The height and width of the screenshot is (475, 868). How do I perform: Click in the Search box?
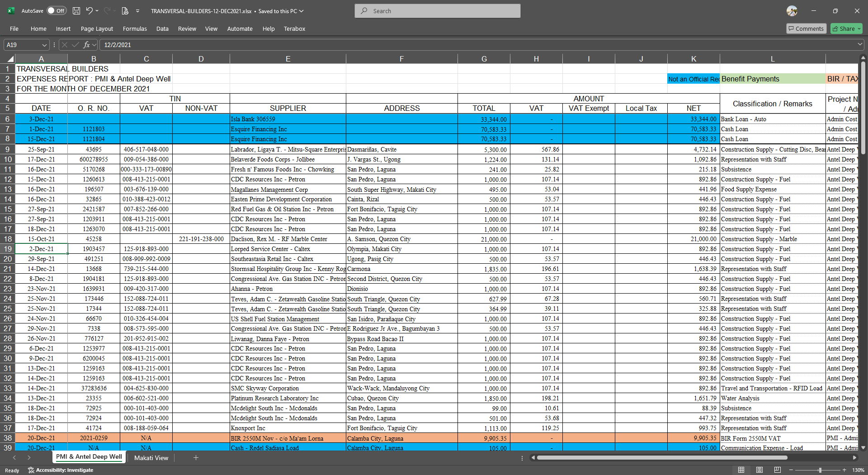[x=437, y=11]
